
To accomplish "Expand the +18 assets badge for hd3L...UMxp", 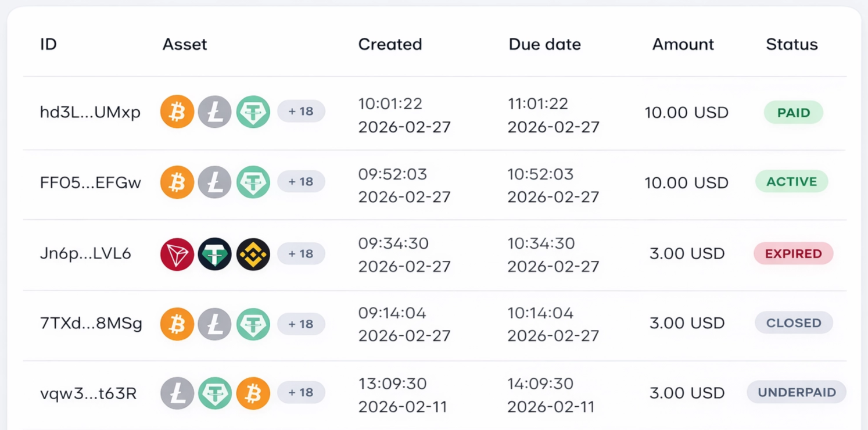I will [x=301, y=112].
